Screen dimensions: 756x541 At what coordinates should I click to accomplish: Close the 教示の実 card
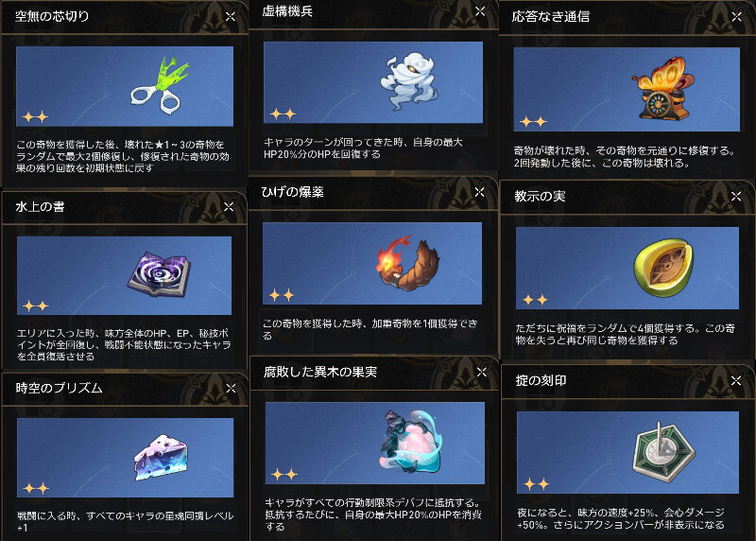[x=736, y=197]
